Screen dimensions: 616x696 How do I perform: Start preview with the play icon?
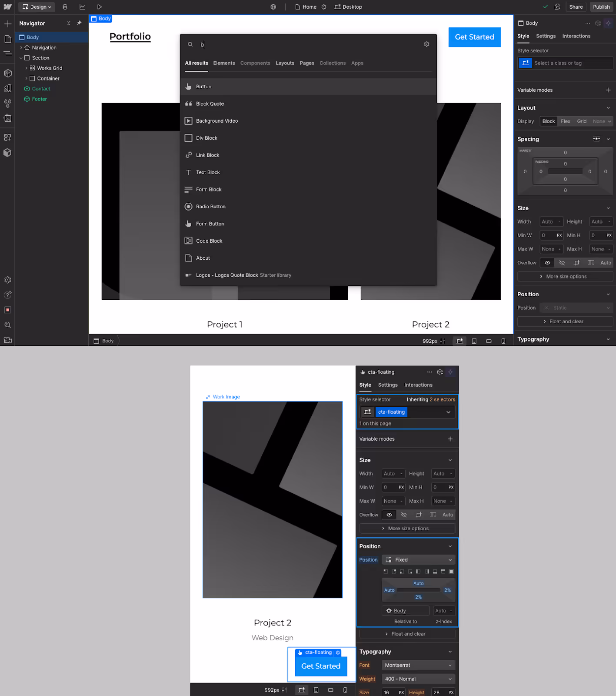coord(100,7)
